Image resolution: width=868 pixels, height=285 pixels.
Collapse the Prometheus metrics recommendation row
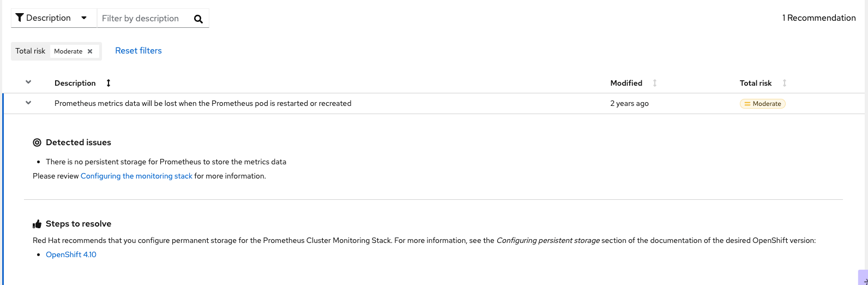pos(28,103)
